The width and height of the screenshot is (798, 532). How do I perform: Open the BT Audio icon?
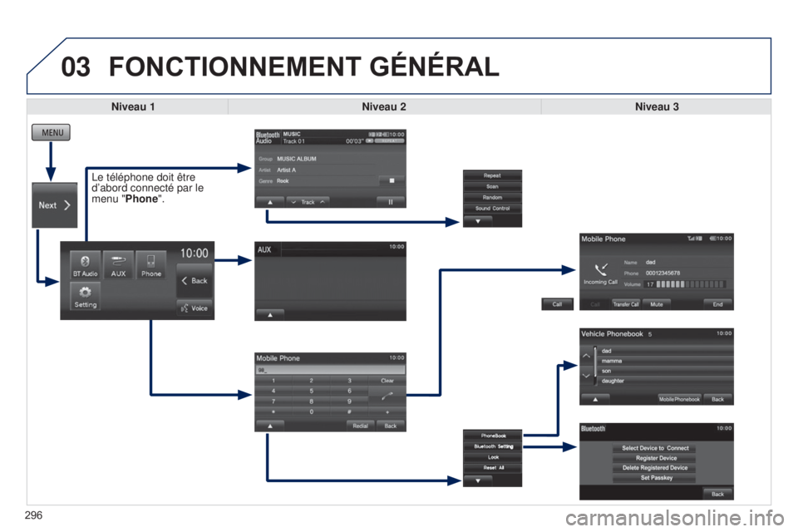click(x=85, y=265)
